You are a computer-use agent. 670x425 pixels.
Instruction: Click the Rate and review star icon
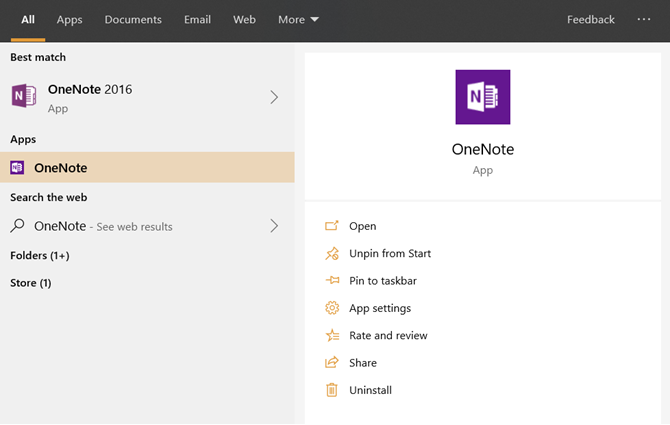(332, 336)
